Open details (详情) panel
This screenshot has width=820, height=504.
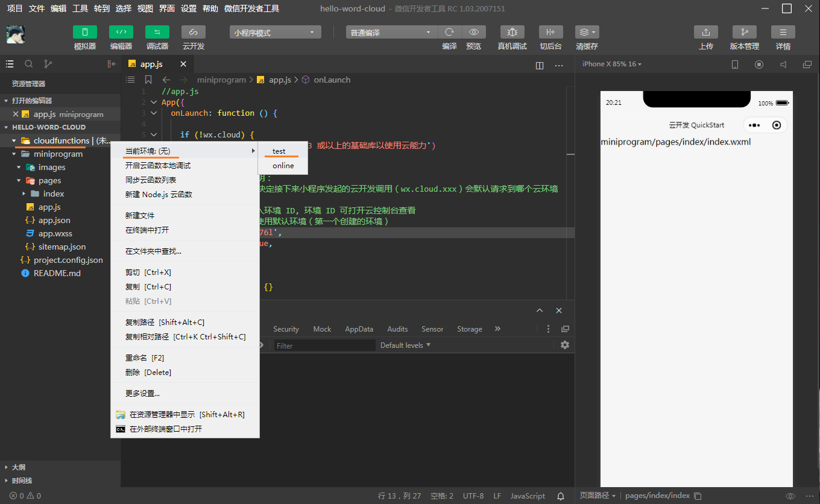pos(783,32)
